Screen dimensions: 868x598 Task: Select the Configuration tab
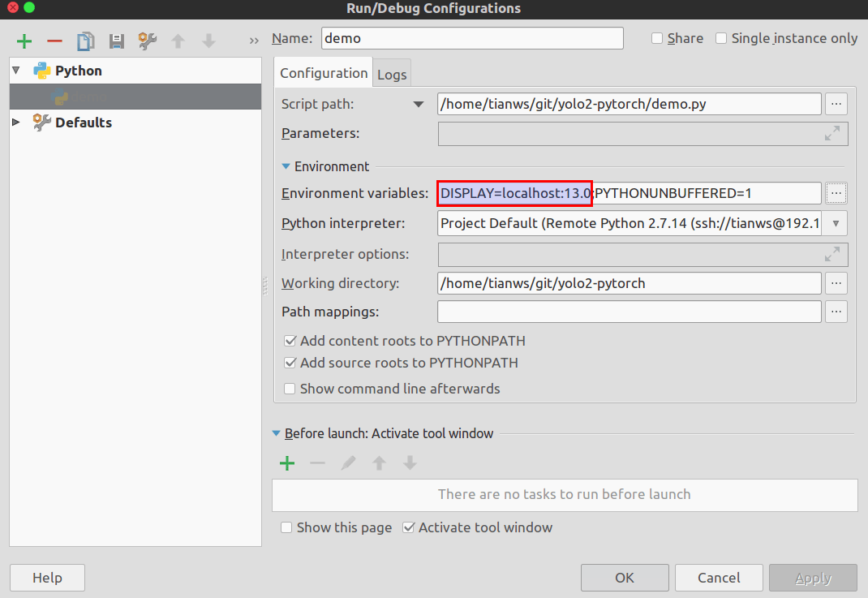tap(323, 73)
